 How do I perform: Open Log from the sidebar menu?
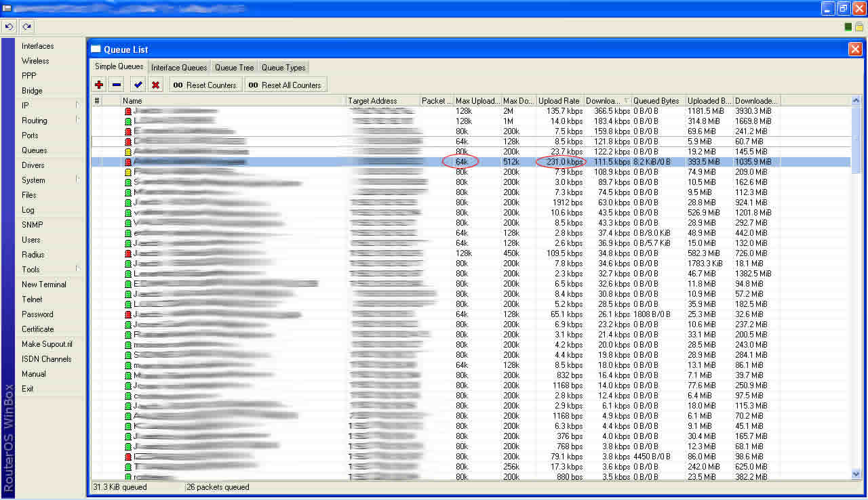pyautogui.click(x=28, y=210)
